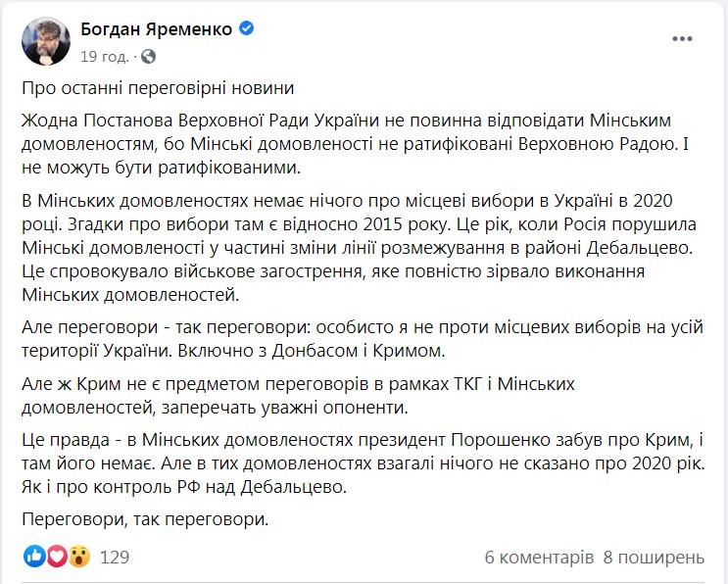Click the blue Like reaction icon
Screen dimensions: 728x584
click(33, 558)
